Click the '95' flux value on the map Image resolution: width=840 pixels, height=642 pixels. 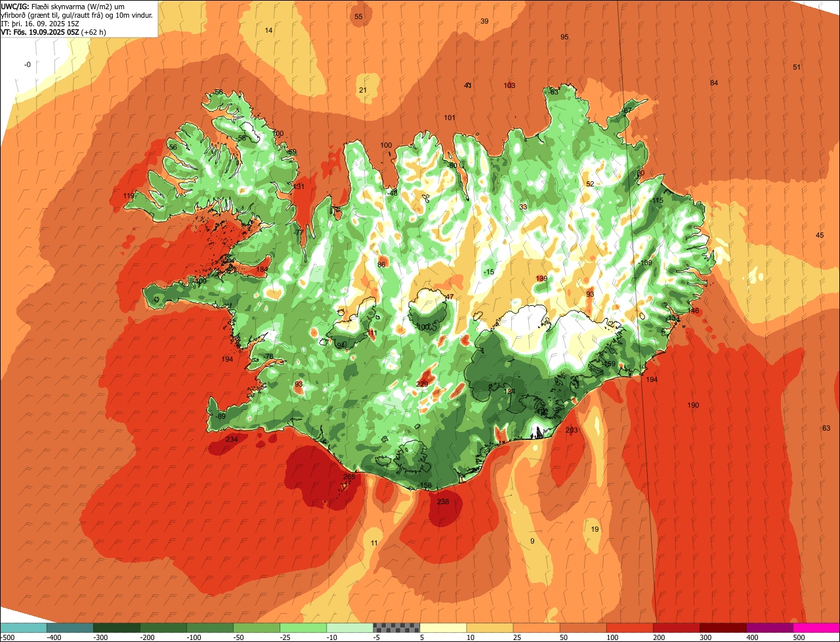click(x=564, y=37)
